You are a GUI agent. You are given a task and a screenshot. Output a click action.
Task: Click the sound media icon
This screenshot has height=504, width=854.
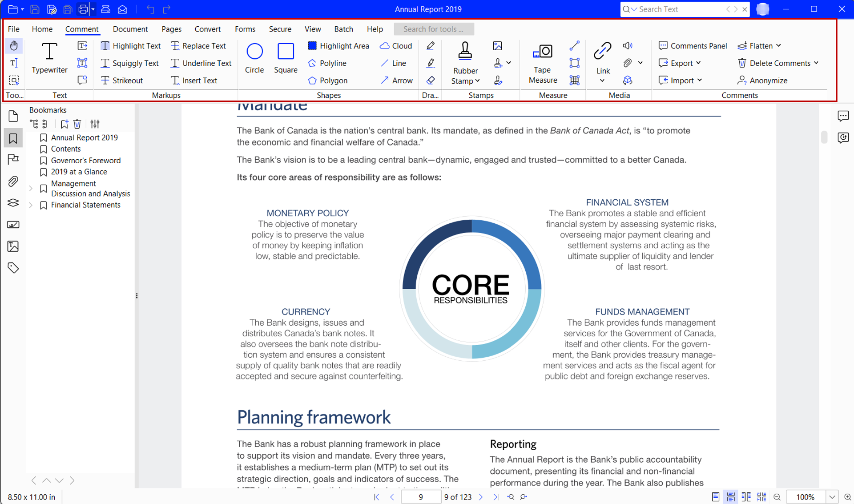[628, 45]
